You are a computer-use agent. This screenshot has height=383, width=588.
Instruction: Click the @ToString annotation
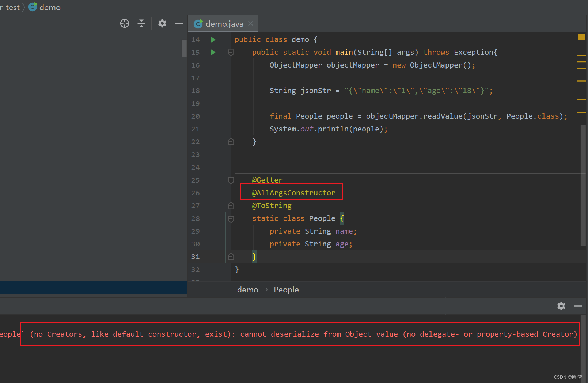(x=272, y=206)
